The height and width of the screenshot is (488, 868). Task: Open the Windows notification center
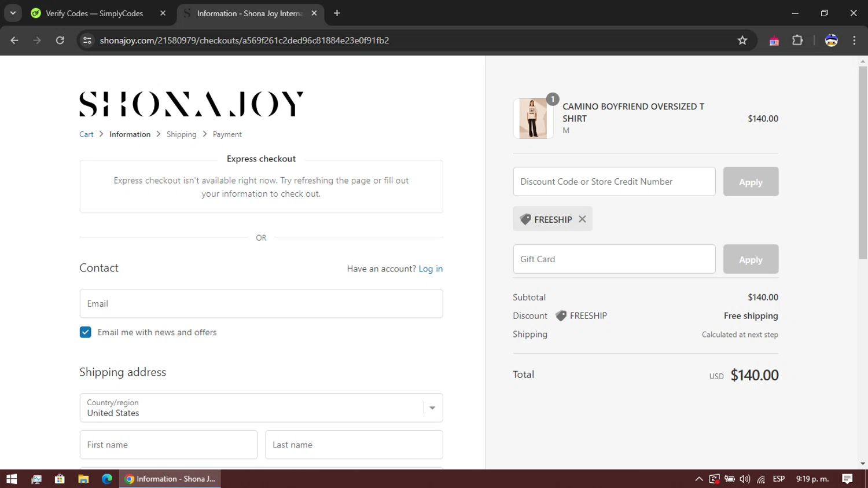point(847,479)
